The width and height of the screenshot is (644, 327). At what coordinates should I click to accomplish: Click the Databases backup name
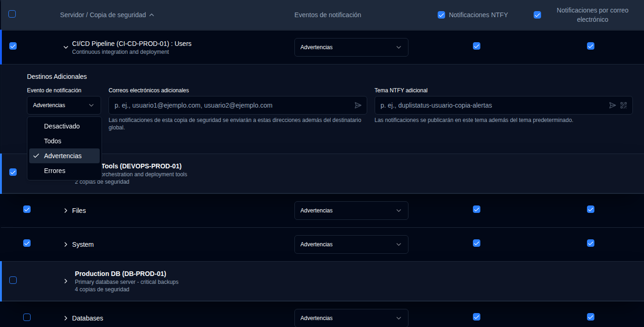tap(88, 318)
